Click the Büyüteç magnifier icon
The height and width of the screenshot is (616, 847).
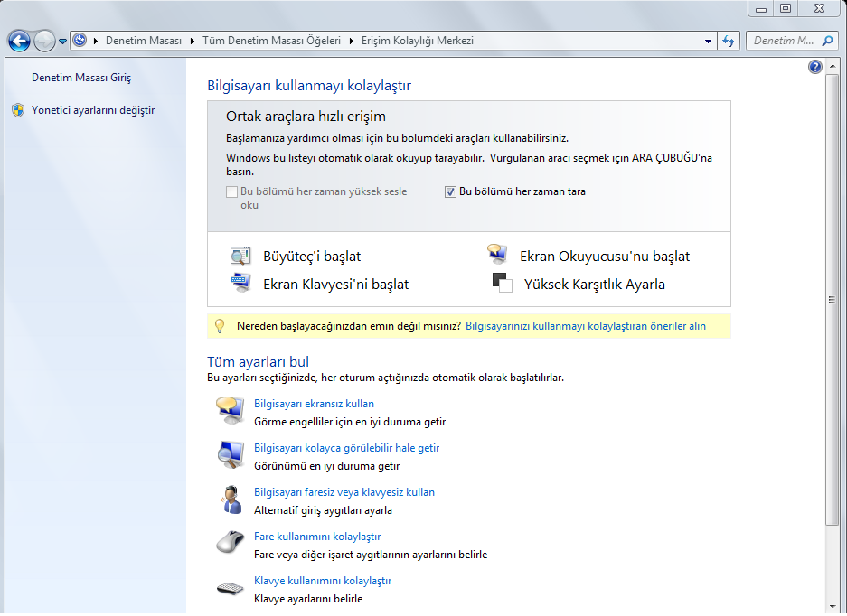240,256
